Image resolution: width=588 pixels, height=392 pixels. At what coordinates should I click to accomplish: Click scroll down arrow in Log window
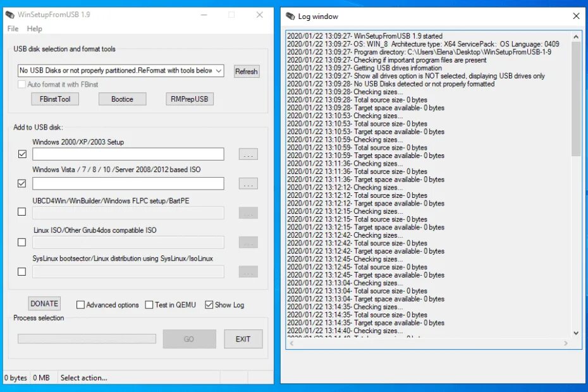(x=576, y=333)
